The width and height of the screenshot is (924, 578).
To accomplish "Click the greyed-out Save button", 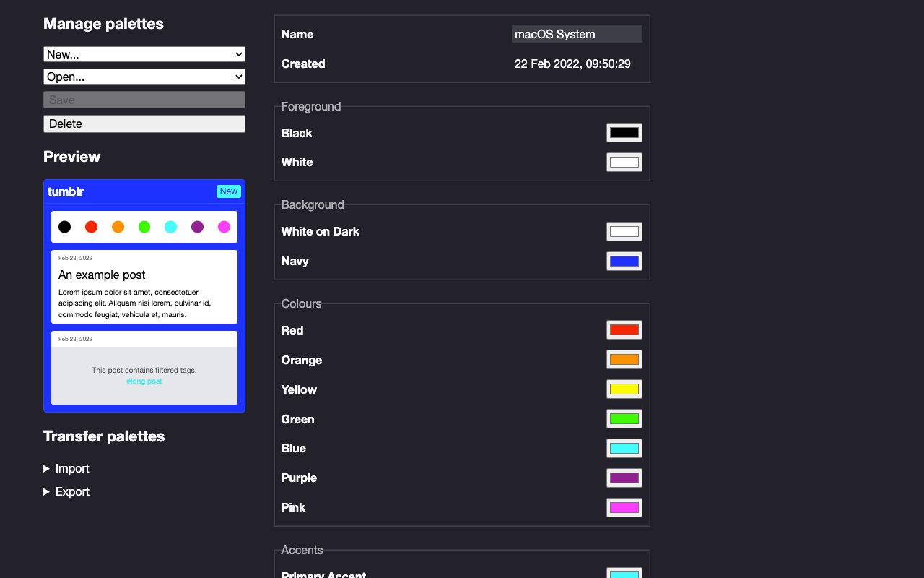I will 144,100.
